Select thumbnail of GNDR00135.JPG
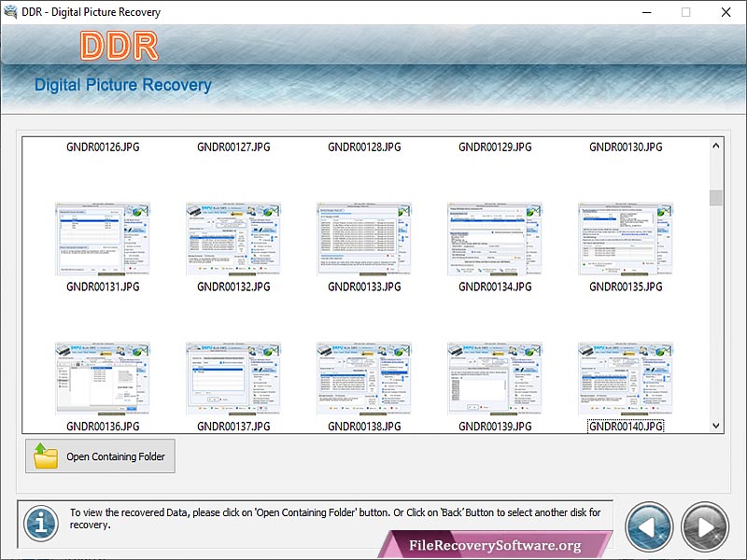The height and width of the screenshot is (560, 747). (x=626, y=239)
